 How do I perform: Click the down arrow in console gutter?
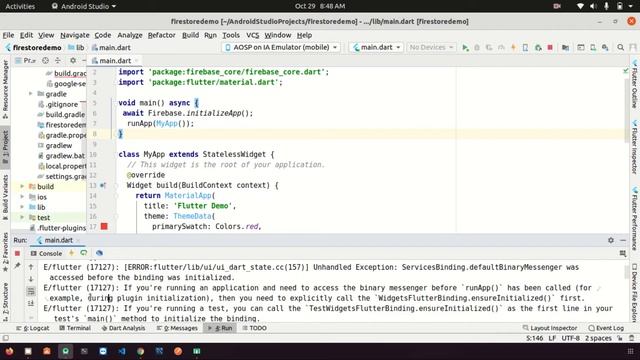[x=31, y=279]
